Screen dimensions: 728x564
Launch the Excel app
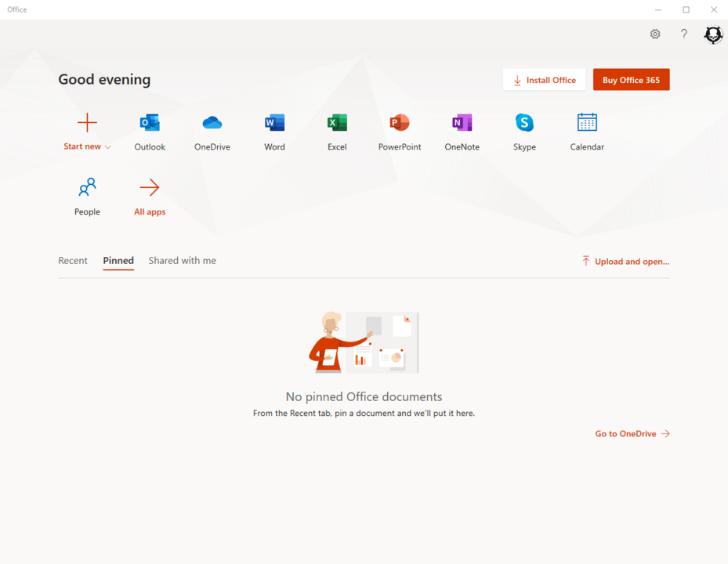coord(337,122)
